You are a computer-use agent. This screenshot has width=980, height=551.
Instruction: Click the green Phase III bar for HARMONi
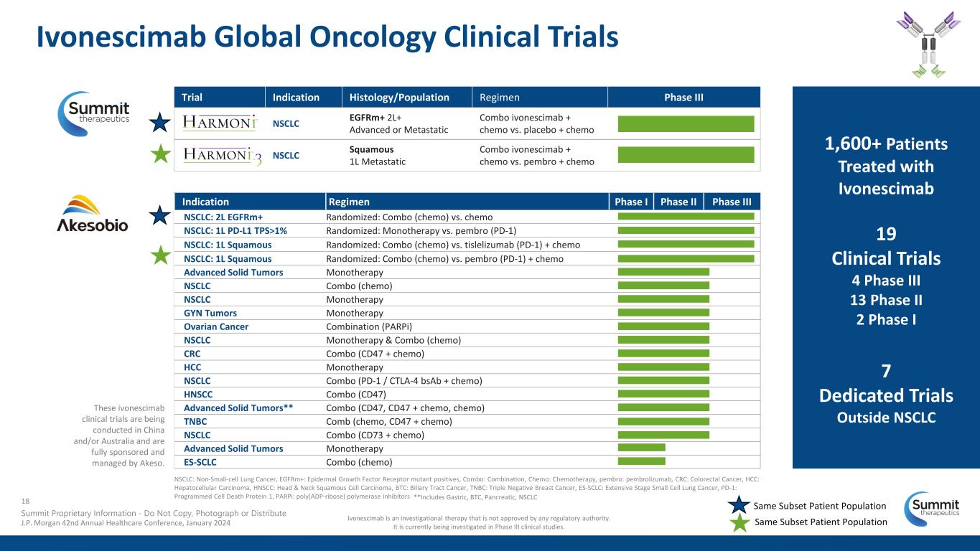[686, 123]
